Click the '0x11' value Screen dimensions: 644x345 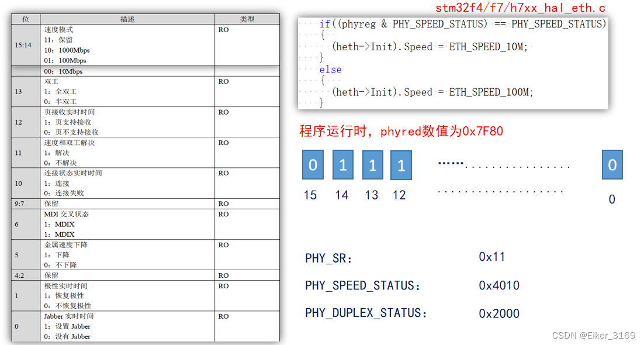coord(491,257)
